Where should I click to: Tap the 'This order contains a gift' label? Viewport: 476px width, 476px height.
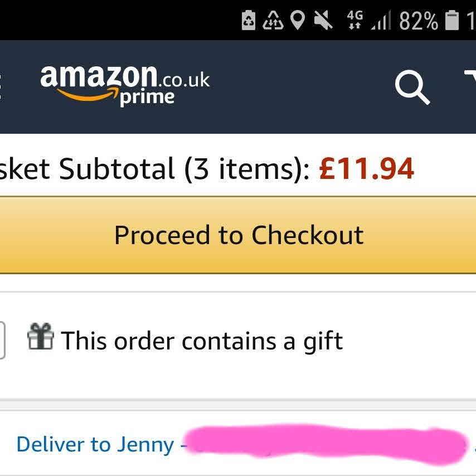[x=202, y=341]
